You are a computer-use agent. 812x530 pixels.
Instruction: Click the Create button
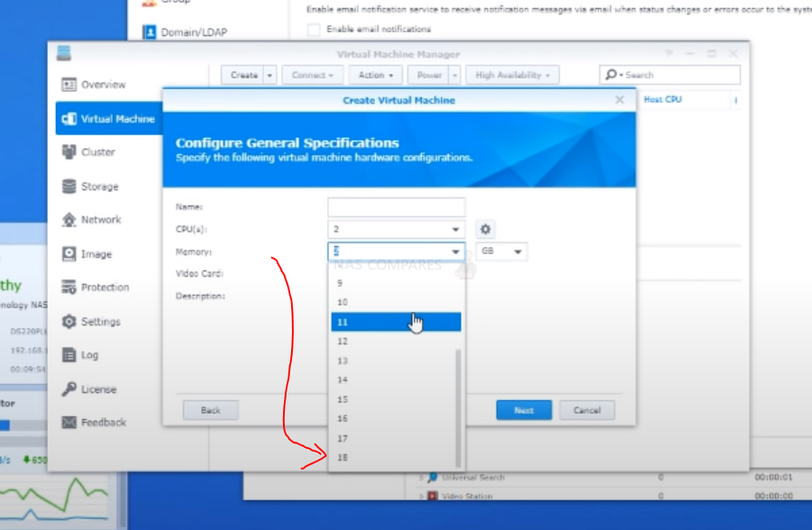point(242,75)
